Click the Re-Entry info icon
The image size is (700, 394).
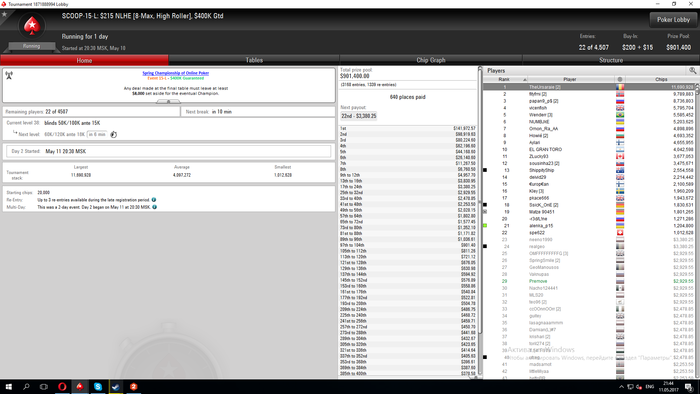point(154,200)
